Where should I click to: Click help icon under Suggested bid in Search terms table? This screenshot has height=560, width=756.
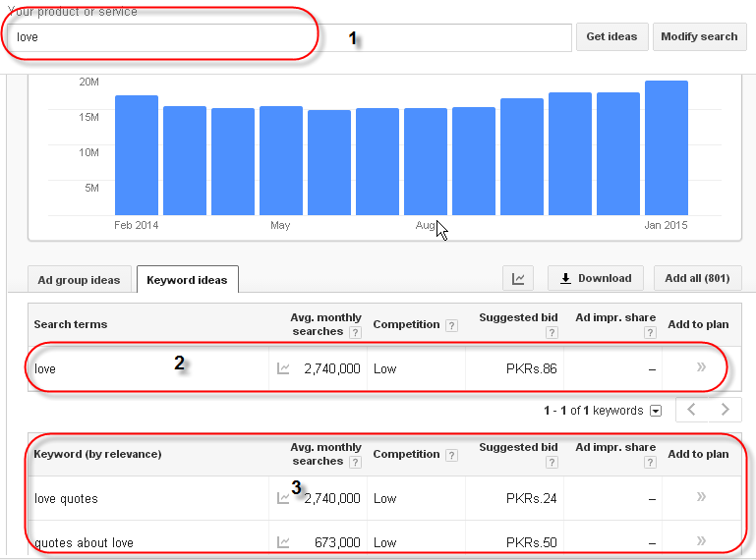point(552,332)
